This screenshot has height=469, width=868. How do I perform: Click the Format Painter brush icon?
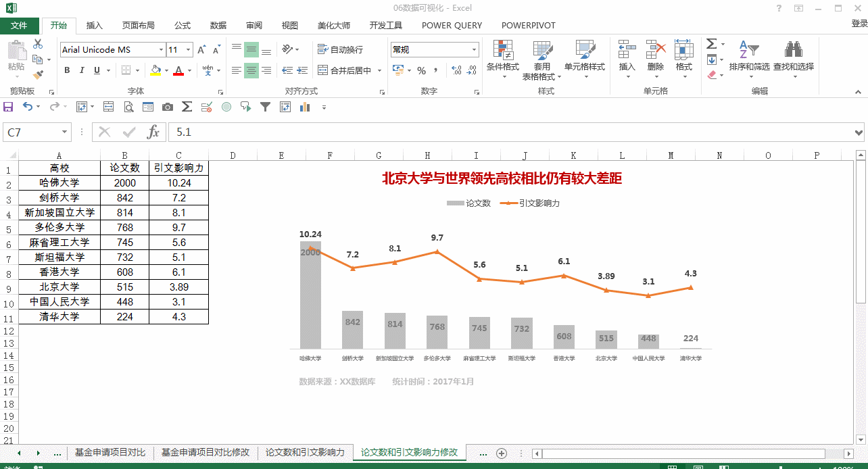point(38,75)
